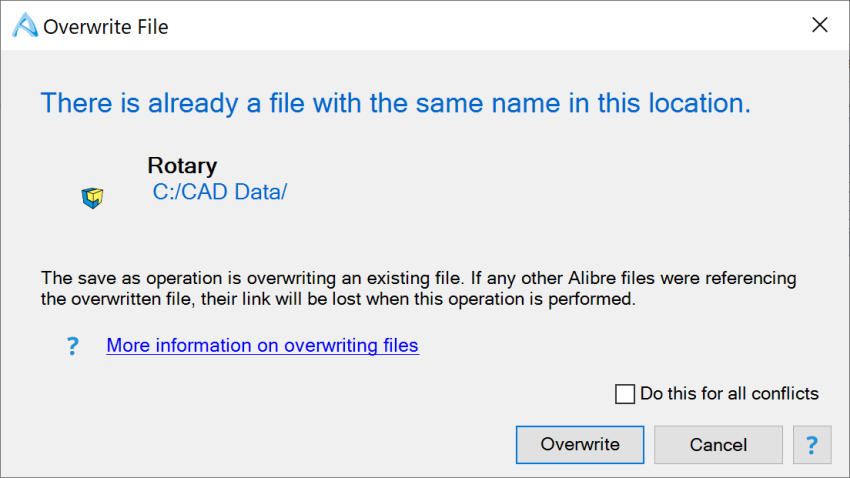This screenshot has width=850, height=478.
Task: Select the bold 'Rotary' file name
Action: click(x=182, y=166)
